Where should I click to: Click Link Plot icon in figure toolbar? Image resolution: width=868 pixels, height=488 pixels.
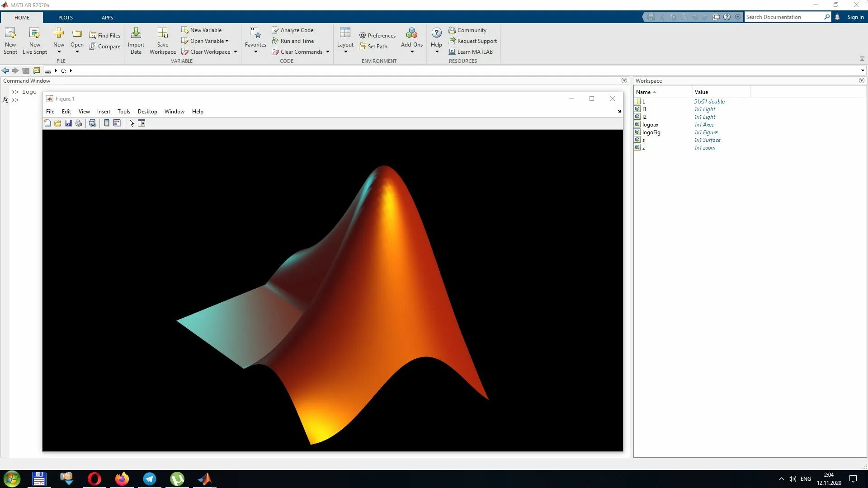point(93,123)
